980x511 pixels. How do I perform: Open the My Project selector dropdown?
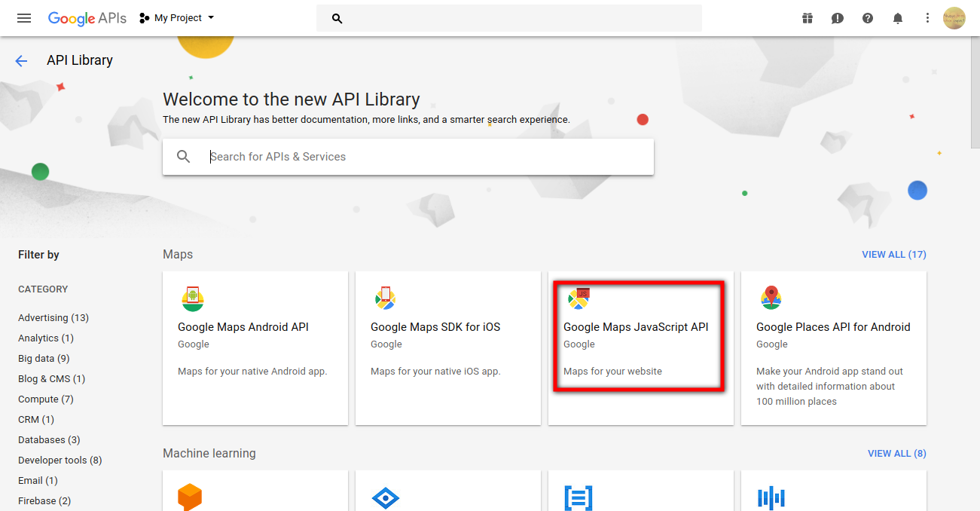(x=177, y=18)
